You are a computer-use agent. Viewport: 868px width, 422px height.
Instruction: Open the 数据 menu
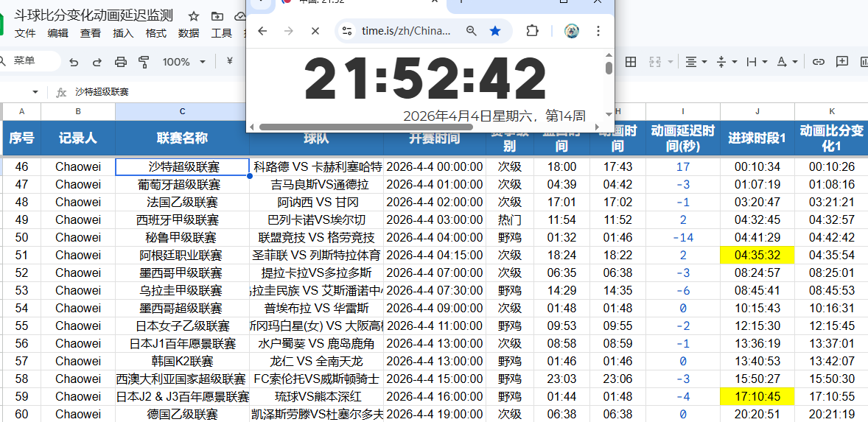coord(188,33)
